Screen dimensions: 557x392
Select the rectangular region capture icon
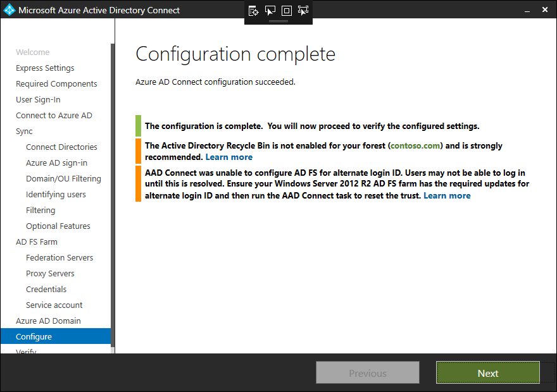(x=287, y=10)
